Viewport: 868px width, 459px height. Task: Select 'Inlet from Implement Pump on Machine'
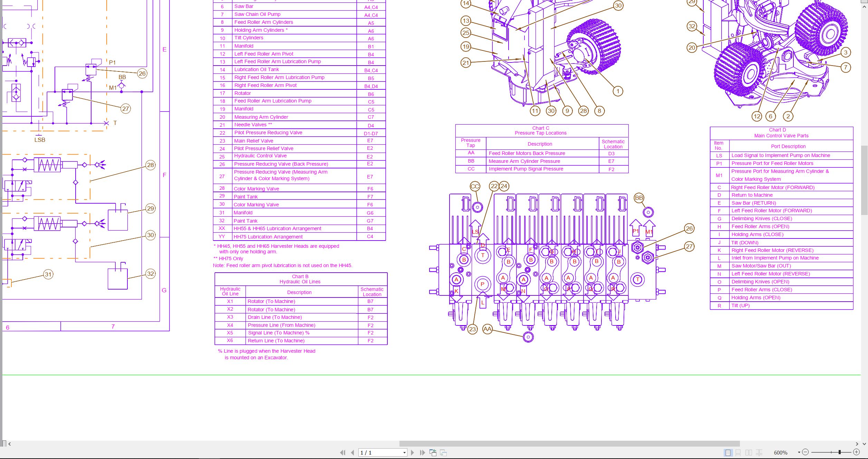click(775, 258)
